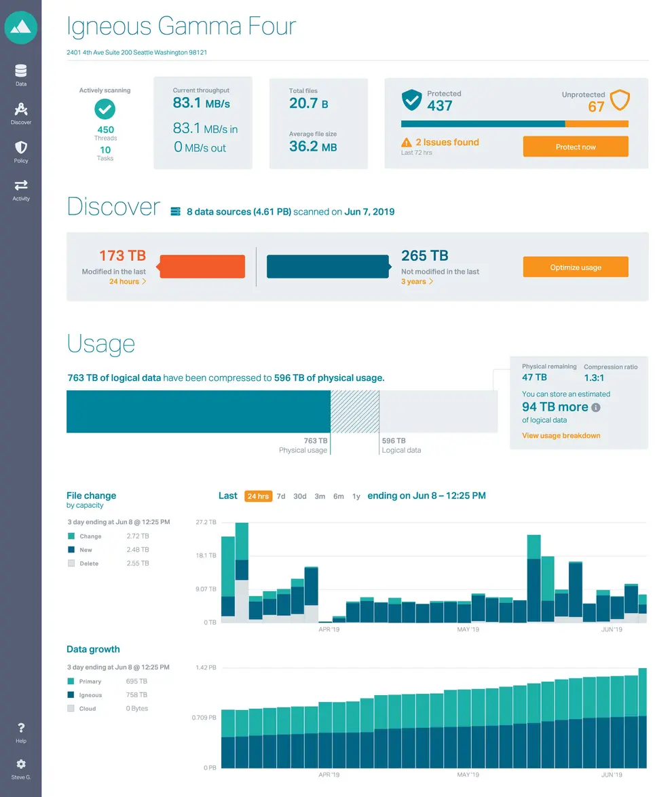The width and height of the screenshot is (672, 797).
Task: Toggle the Primary legend swatch
Action: (x=71, y=681)
